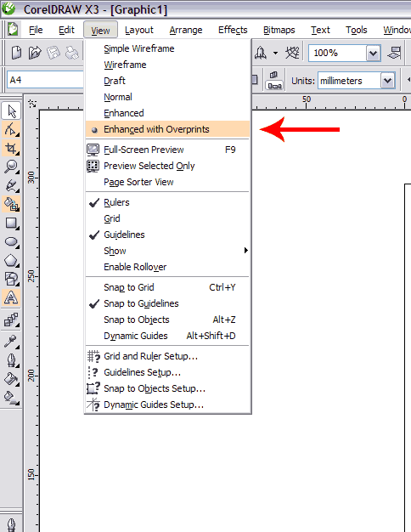Enable Snap to Objects
411x532 pixels.
pyautogui.click(x=167, y=320)
